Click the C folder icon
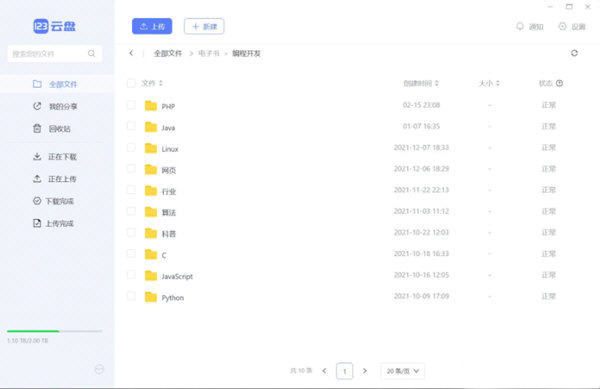 click(151, 254)
